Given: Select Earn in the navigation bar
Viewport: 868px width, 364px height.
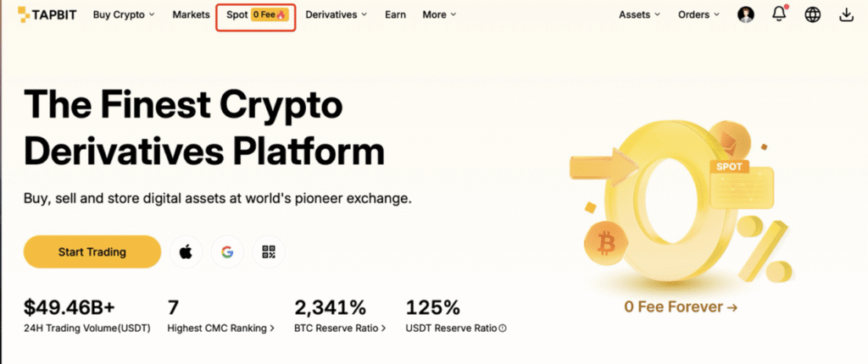Looking at the screenshot, I should coord(395,14).
